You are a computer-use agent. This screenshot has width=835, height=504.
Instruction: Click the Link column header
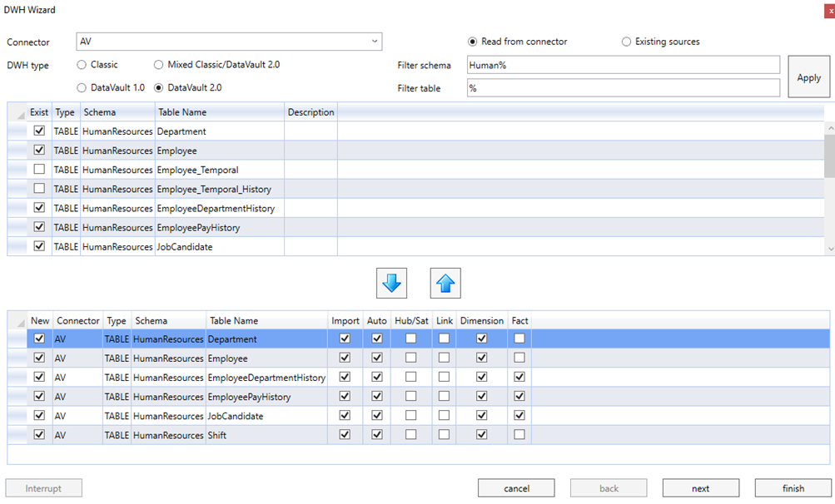pyautogui.click(x=444, y=321)
